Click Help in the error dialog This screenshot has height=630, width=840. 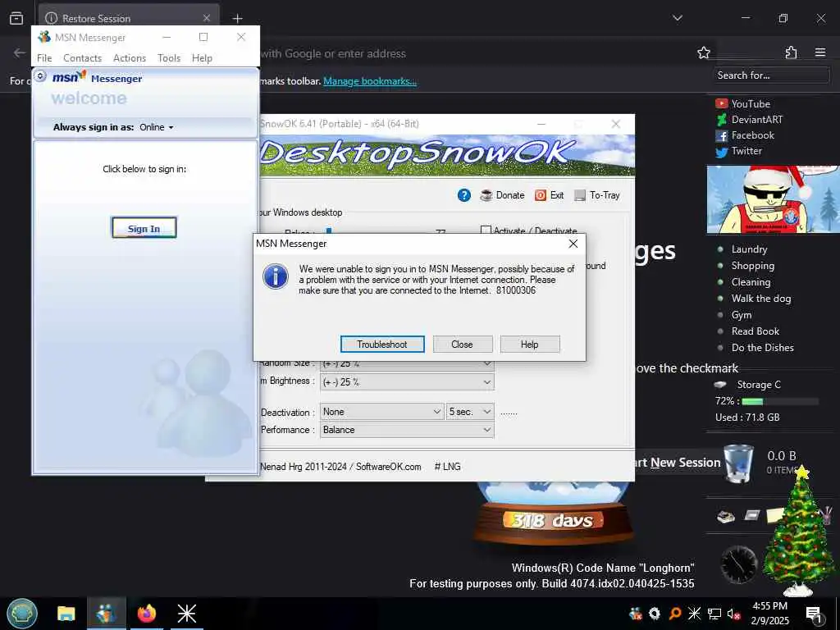tap(530, 345)
